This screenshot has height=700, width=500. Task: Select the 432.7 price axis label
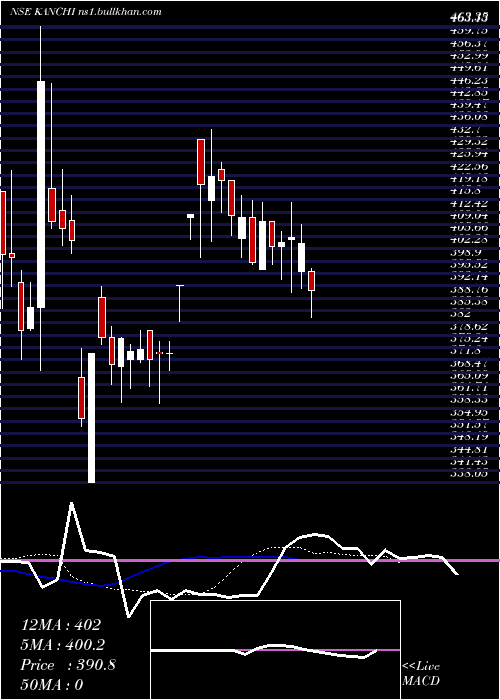pos(464,129)
